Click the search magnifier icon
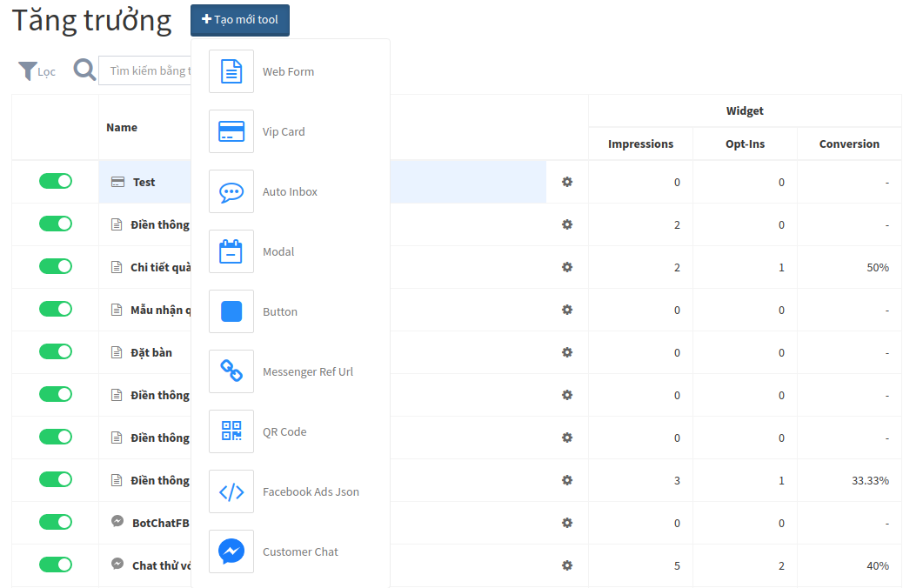Viewport: 903px width, 588px height. pos(84,70)
